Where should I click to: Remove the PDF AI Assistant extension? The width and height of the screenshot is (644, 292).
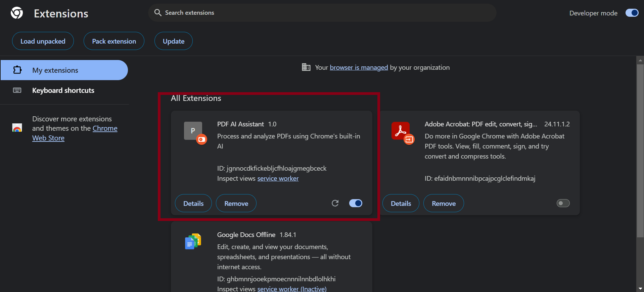[x=236, y=203]
